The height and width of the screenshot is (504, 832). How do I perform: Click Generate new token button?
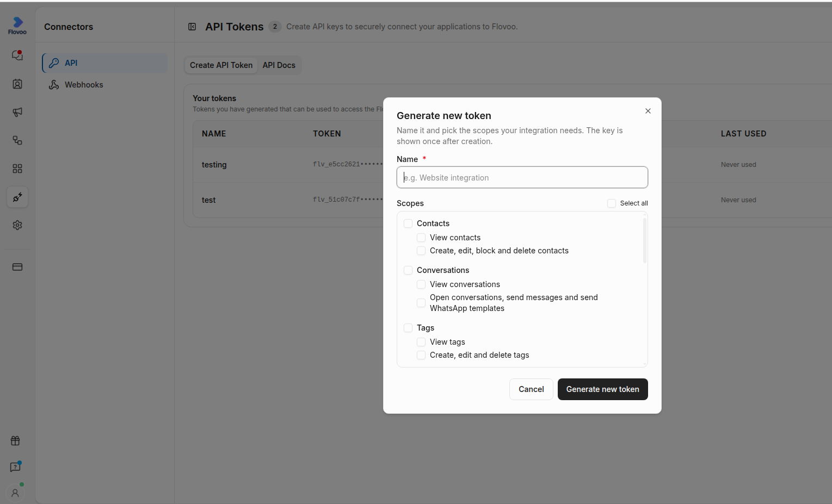click(x=603, y=389)
